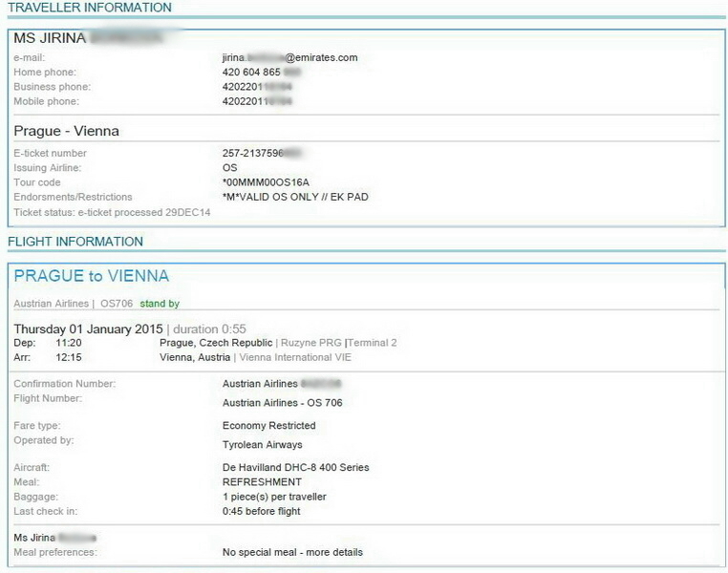Click the e-ticket number starting '257-'
Screen dimensions: 728x573
tap(263, 153)
